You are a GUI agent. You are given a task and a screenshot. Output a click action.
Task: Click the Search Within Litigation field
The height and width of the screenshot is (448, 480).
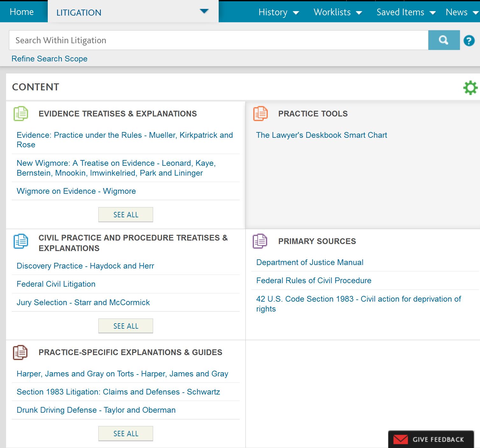(218, 40)
